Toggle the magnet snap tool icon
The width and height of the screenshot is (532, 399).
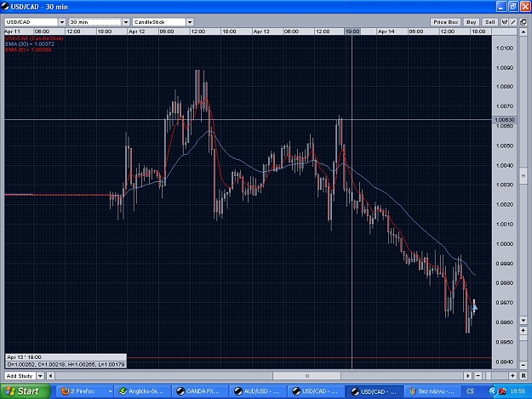[x=505, y=22]
